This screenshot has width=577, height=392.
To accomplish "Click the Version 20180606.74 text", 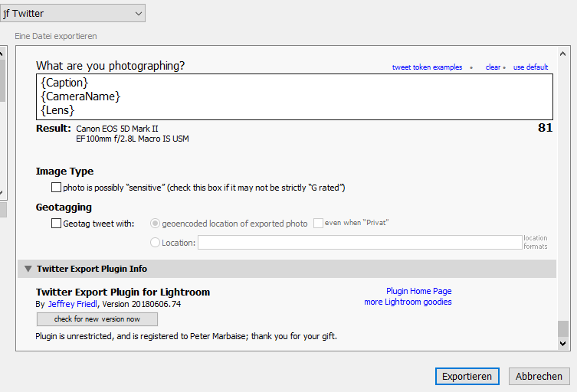I will click(x=142, y=304).
